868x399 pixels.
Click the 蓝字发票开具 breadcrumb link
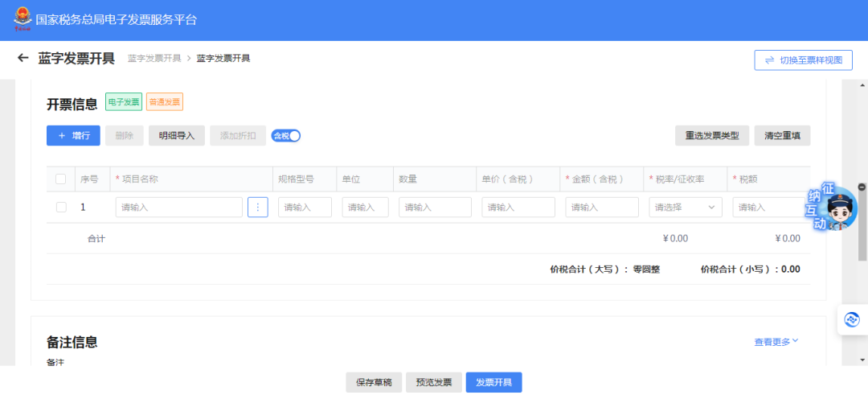tap(154, 59)
